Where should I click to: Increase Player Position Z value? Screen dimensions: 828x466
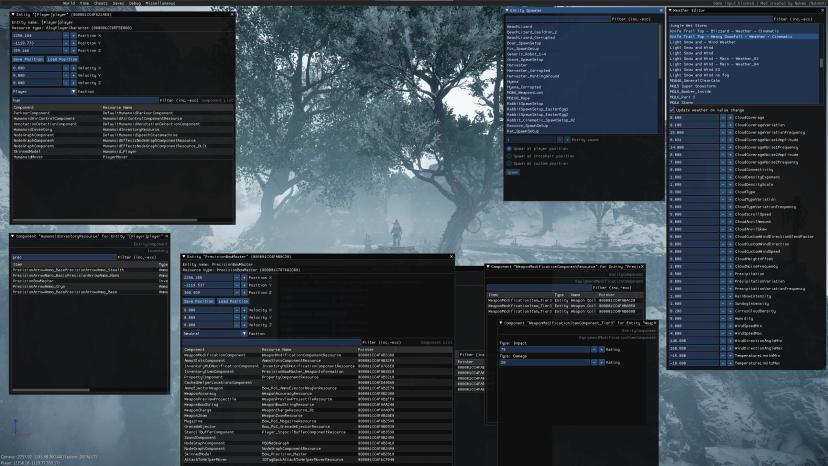73,50
